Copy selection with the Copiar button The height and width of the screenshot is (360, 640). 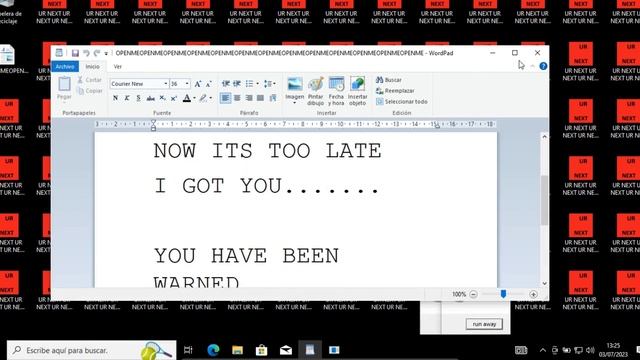click(x=89, y=91)
